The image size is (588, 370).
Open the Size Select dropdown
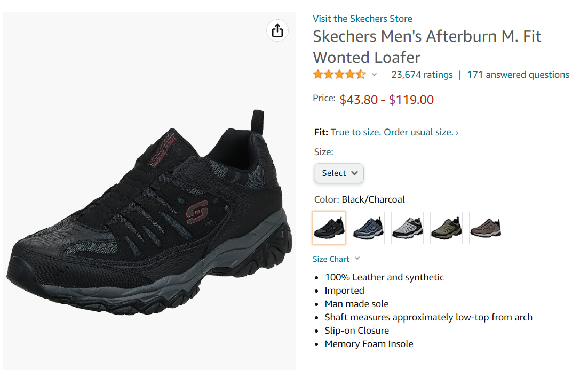(339, 173)
